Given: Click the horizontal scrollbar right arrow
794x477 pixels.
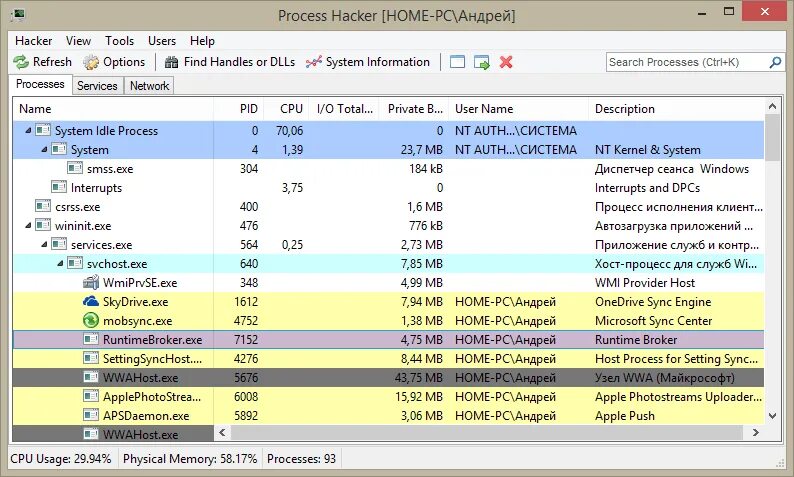Looking at the screenshot, I should pyautogui.click(x=756, y=432).
